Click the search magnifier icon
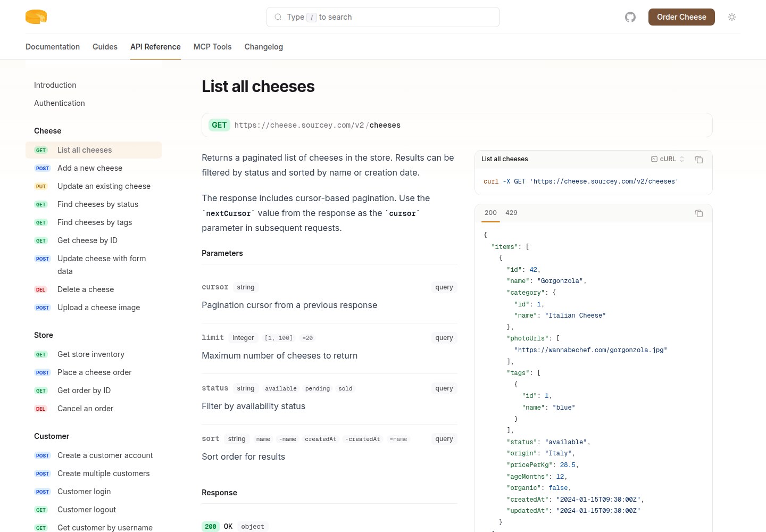766x532 pixels. [x=278, y=17]
